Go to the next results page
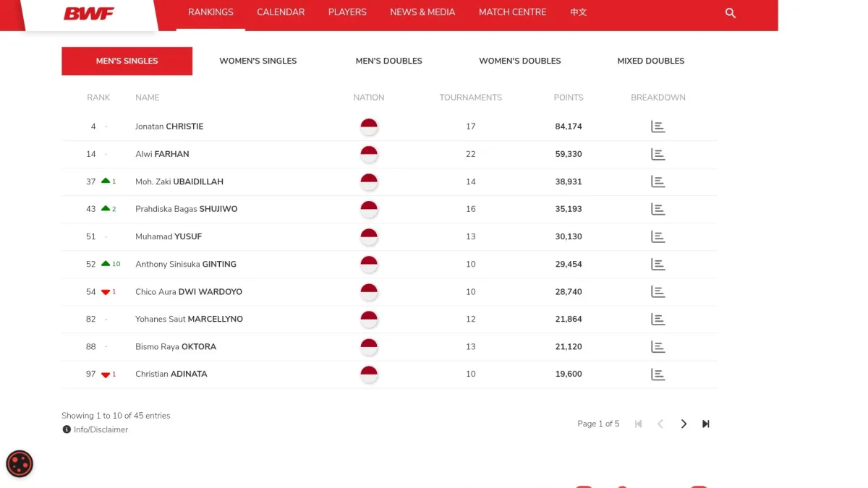Viewport: 868px width, 488px height. tap(684, 424)
